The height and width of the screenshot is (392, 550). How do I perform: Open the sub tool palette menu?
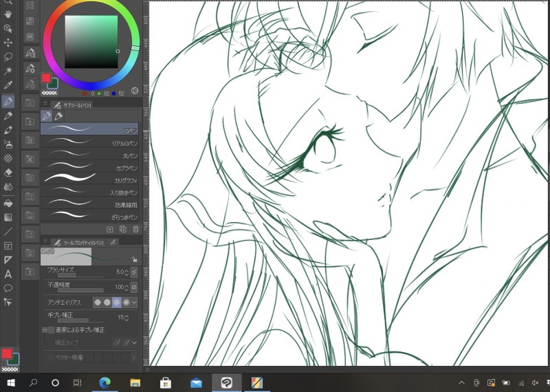point(45,104)
